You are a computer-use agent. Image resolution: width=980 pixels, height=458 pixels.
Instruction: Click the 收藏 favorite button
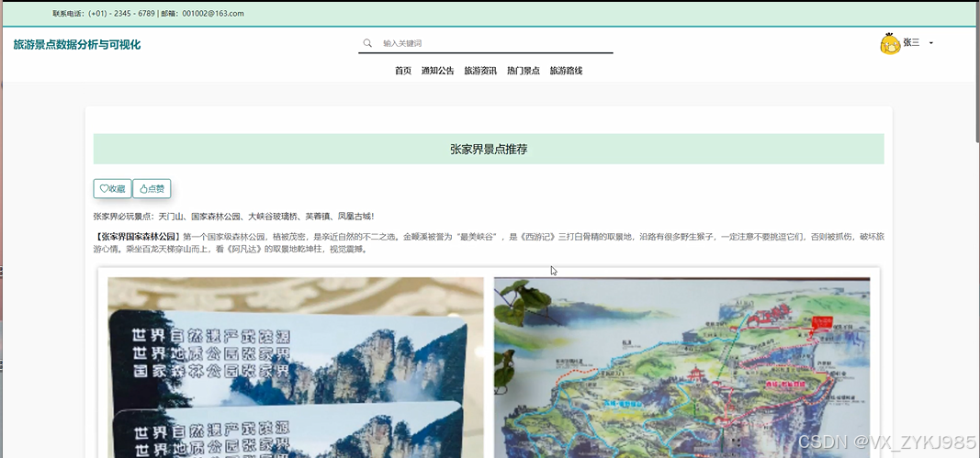click(x=112, y=189)
